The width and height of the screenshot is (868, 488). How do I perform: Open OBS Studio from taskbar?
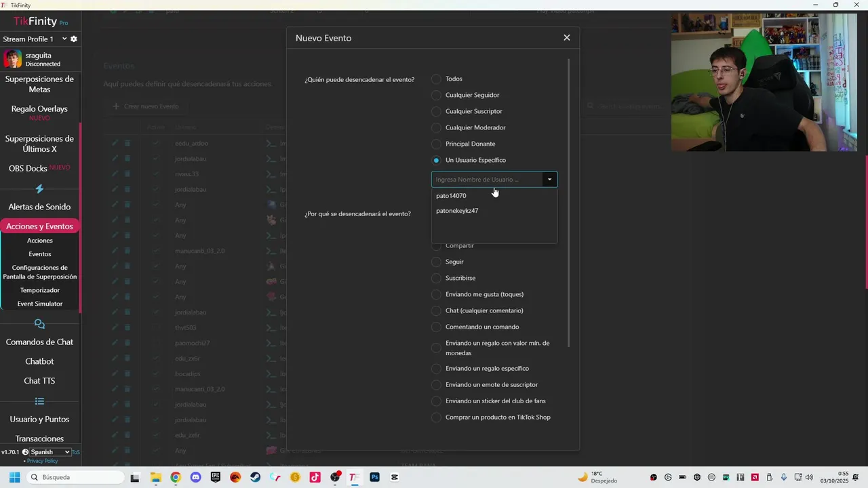pos(335,477)
